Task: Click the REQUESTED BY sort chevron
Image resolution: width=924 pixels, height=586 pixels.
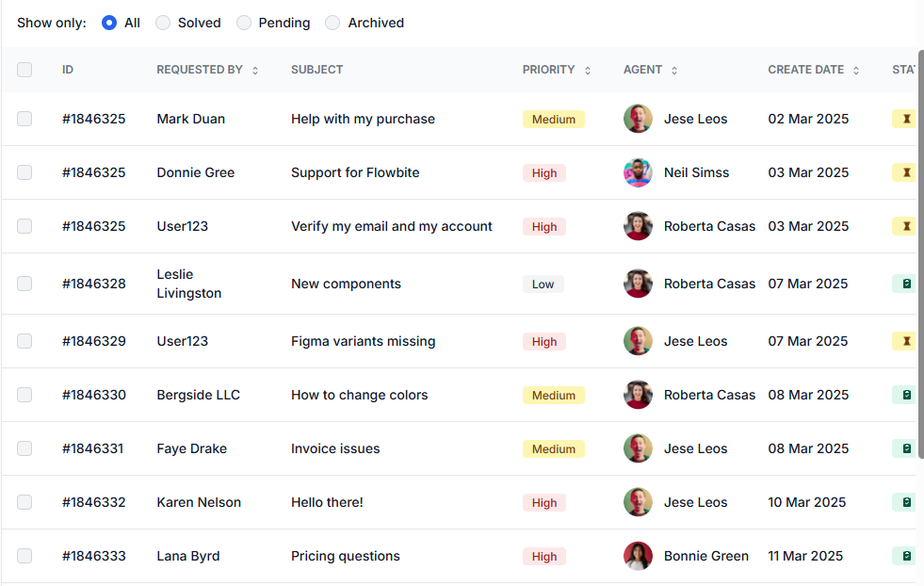Action: 254,69
